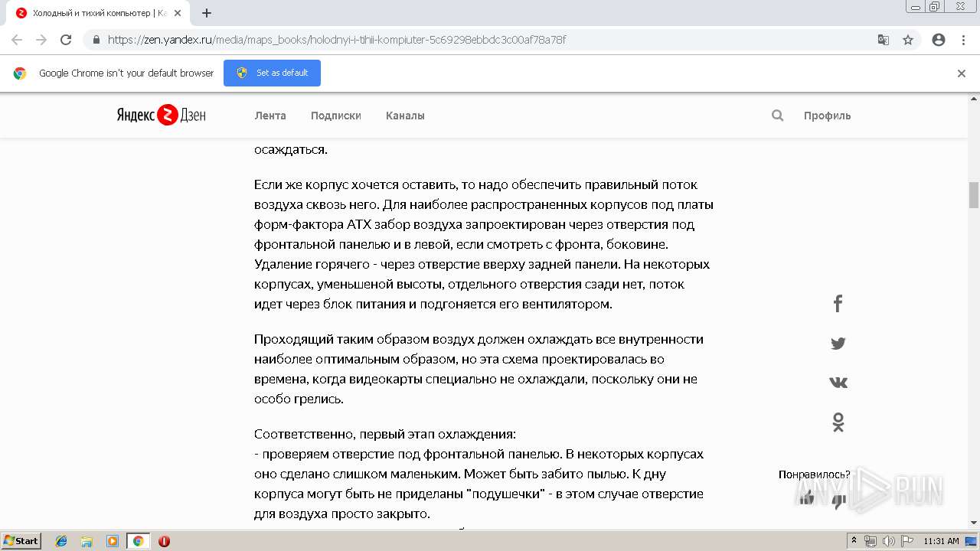Bookmark this page with the star

point(908,40)
